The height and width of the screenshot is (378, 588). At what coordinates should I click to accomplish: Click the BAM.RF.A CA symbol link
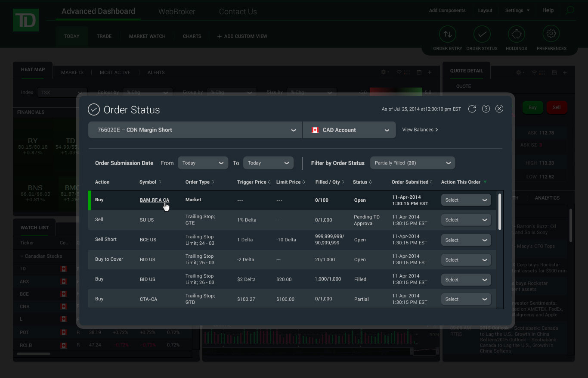click(155, 200)
